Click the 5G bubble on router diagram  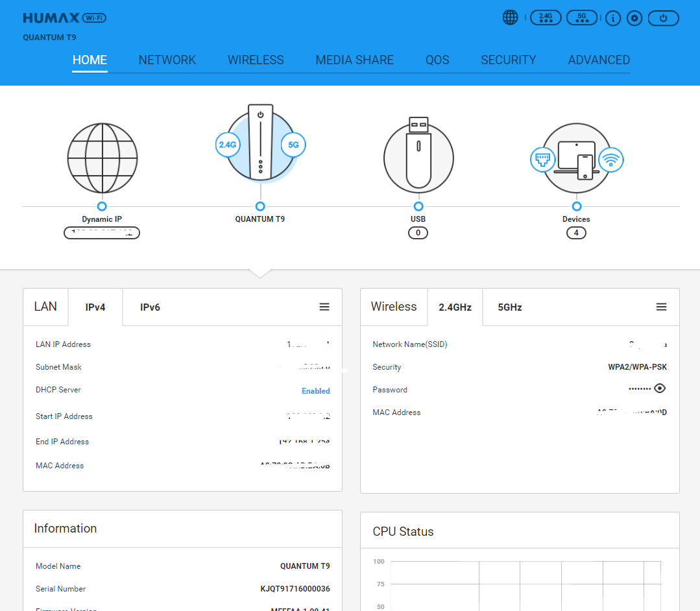point(293,145)
